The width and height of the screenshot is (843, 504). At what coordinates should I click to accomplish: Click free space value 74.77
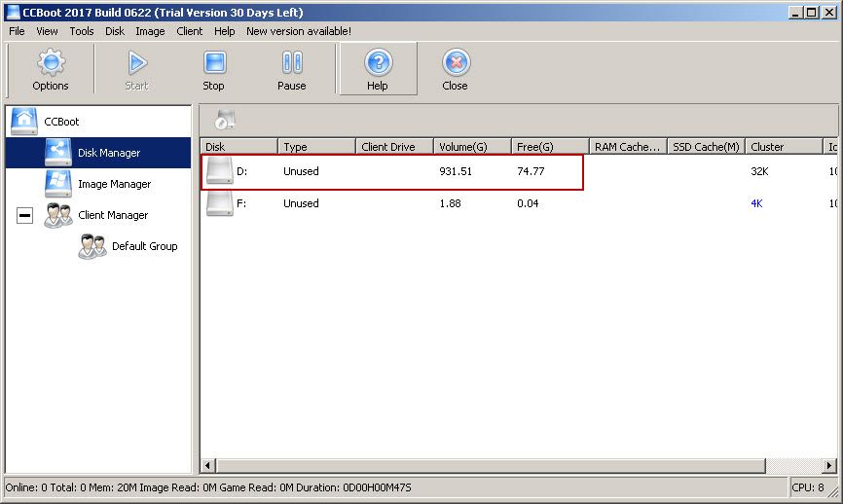pos(531,171)
